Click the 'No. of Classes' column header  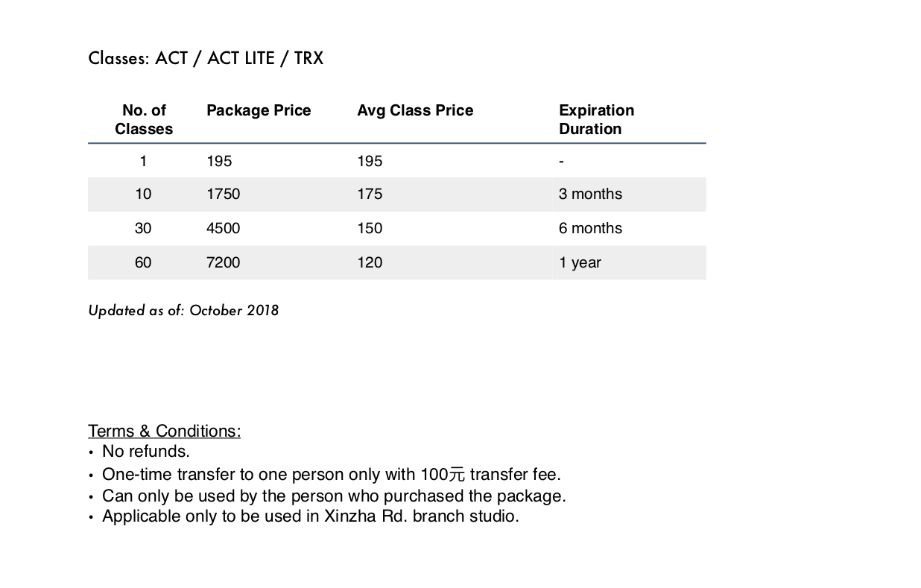(x=144, y=120)
